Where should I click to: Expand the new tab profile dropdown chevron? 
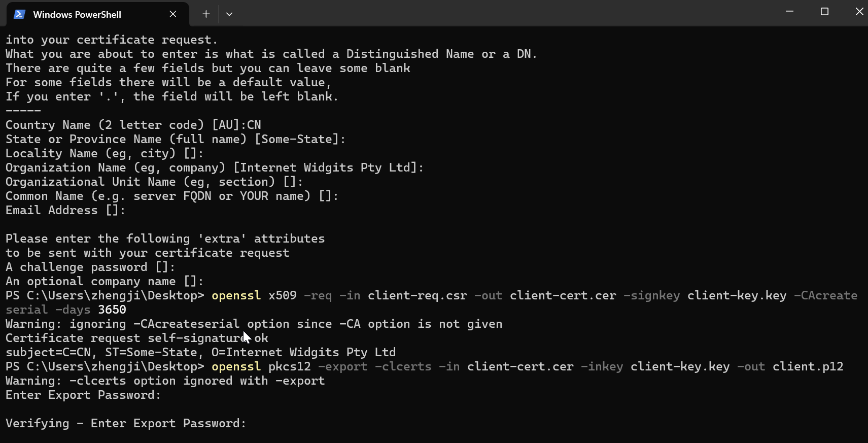229,14
